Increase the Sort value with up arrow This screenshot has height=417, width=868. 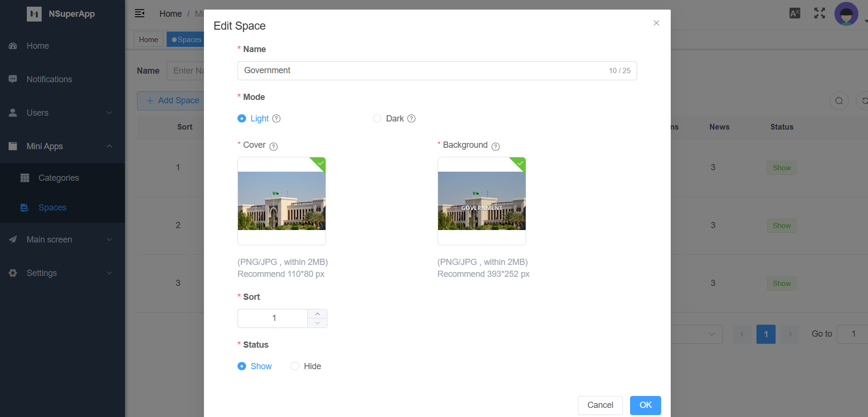[x=317, y=314]
